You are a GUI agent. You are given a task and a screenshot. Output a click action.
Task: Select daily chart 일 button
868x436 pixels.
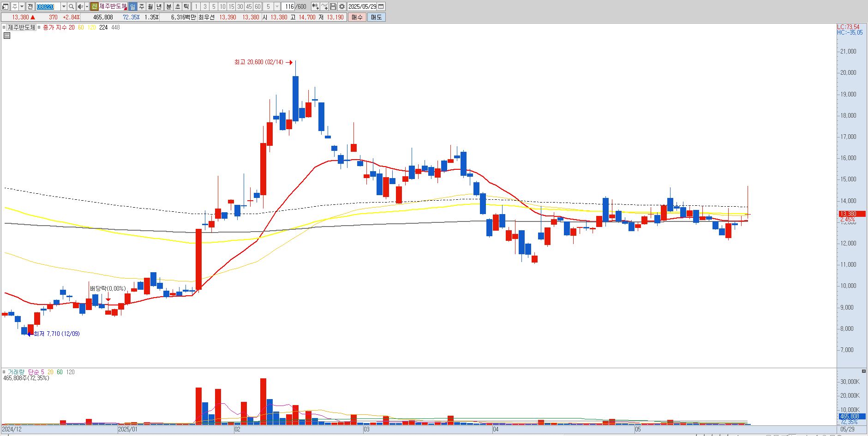click(x=132, y=6)
